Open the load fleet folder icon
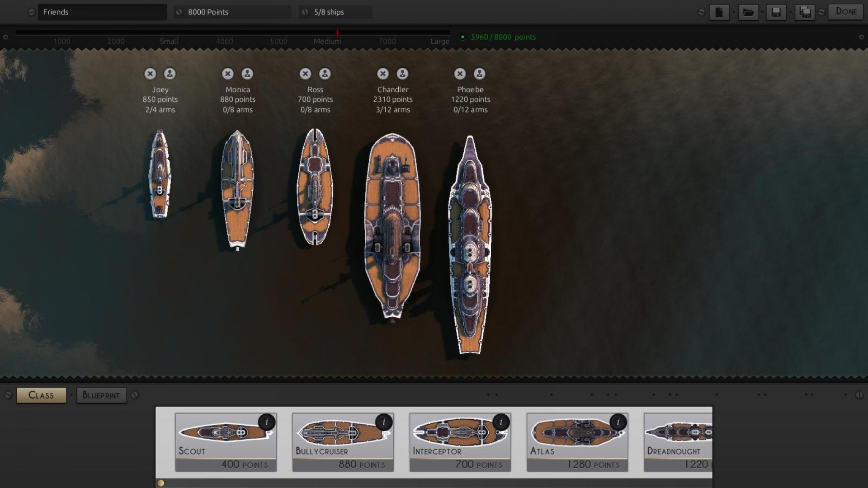 tap(748, 12)
